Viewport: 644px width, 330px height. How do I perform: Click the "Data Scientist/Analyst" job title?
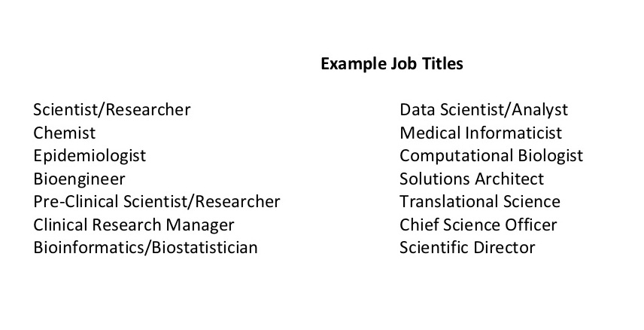click(x=484, y=110)
